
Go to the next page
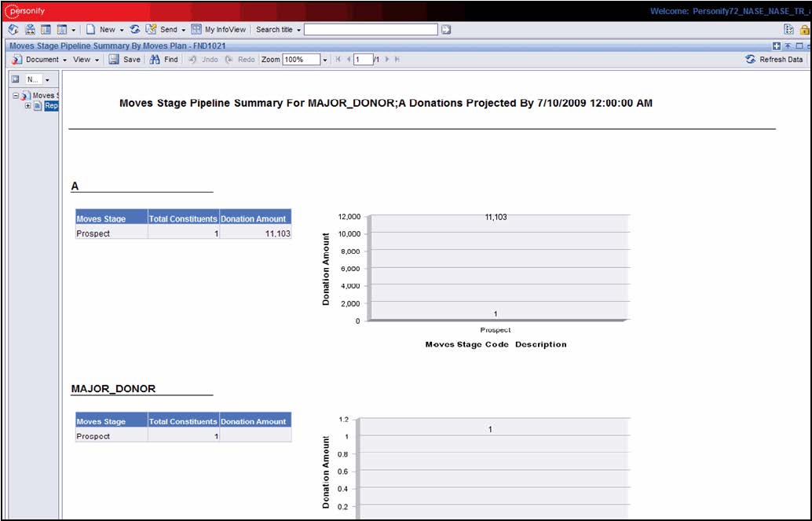[387, 60]
